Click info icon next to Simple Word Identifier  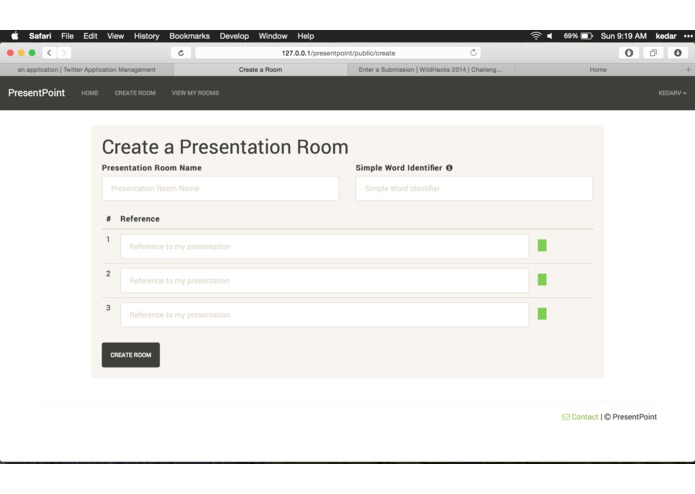point(449,168)
